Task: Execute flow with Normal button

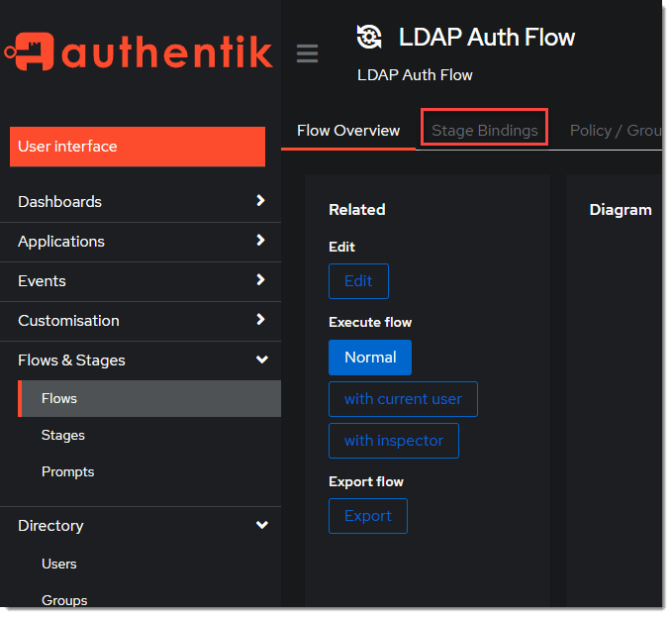Action: [x=370, y=358]
